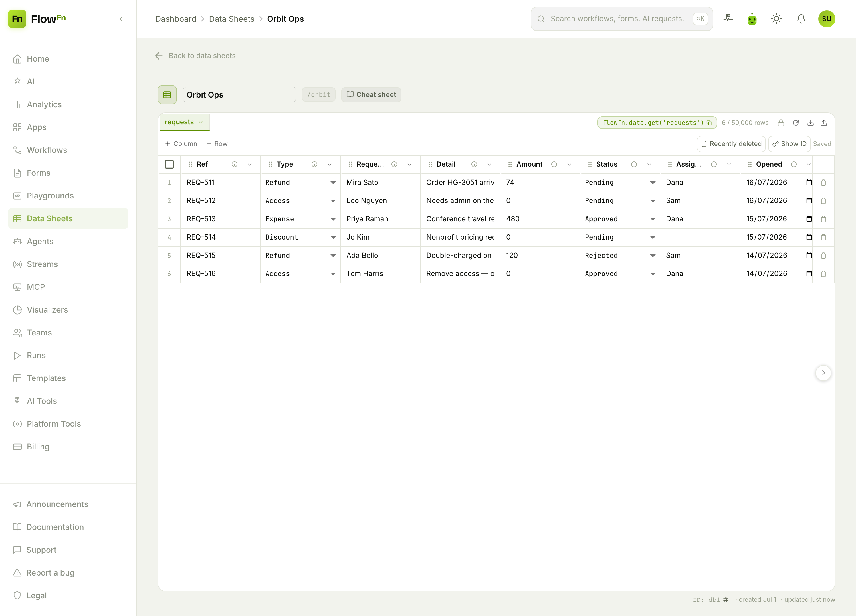
Task: Open the SU user avatar menu
Action: [x=827, y=19]
